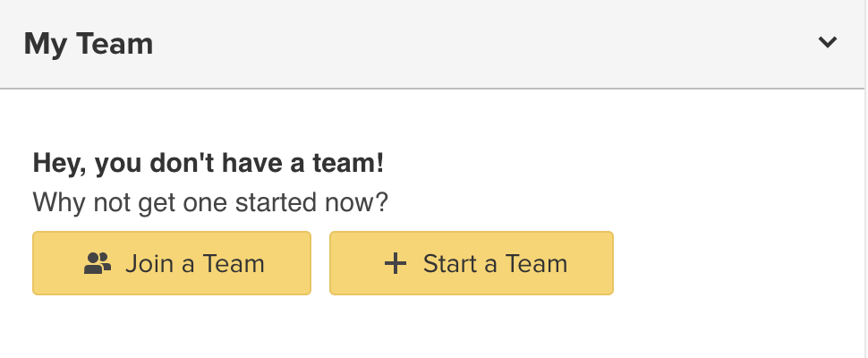Toggle the down arrow in the panel header

pos(828,42)
